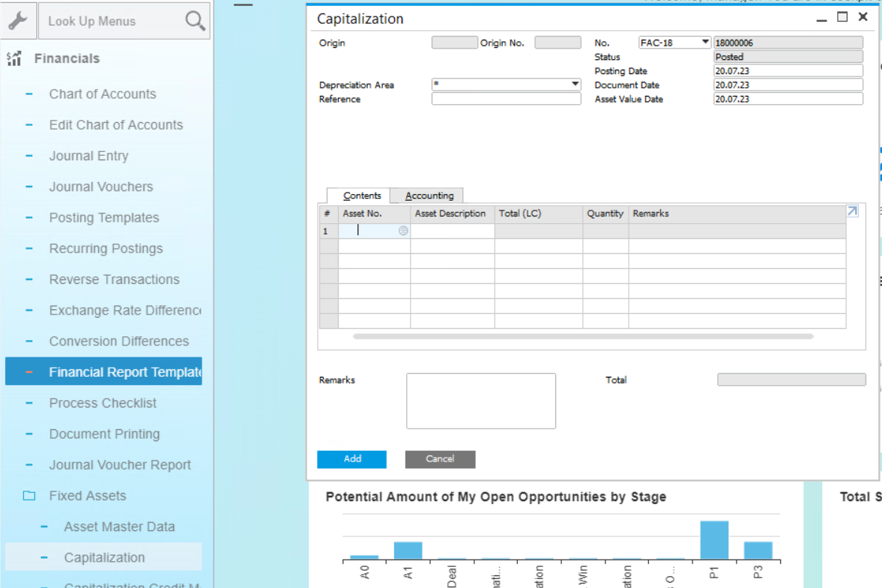
Task: Maximize the Capitalization window
Action: tap(842, 17)
